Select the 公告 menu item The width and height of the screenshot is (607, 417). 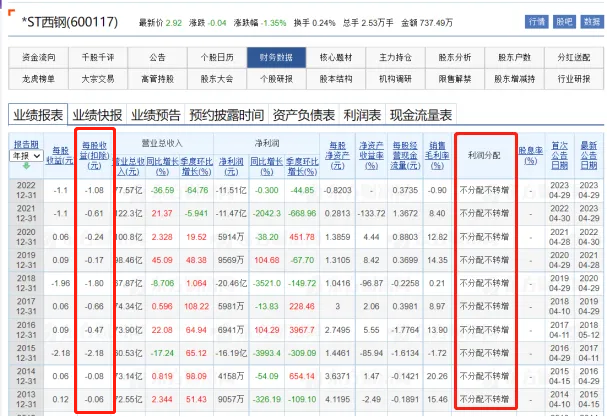point(158,58)
